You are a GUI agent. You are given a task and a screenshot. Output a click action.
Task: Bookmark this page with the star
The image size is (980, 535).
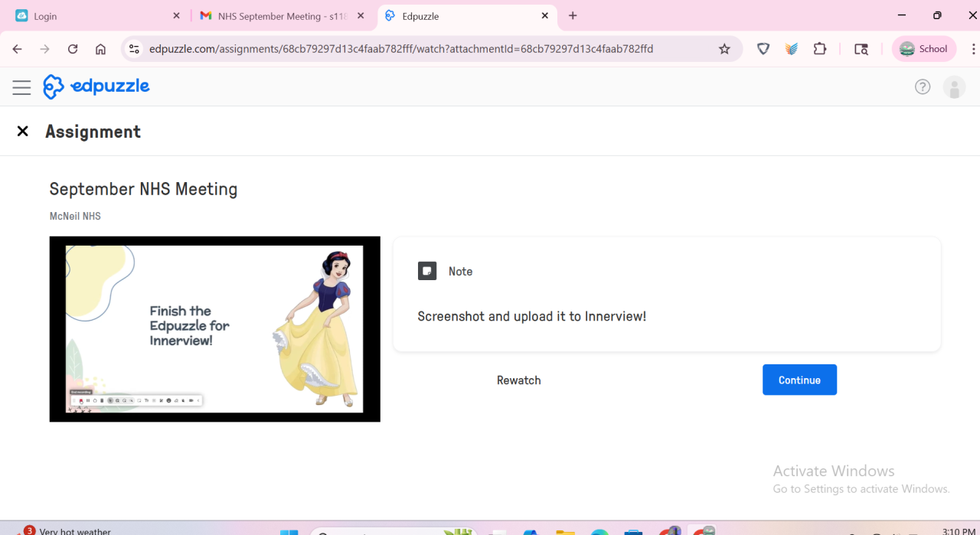tap(724, 49)
